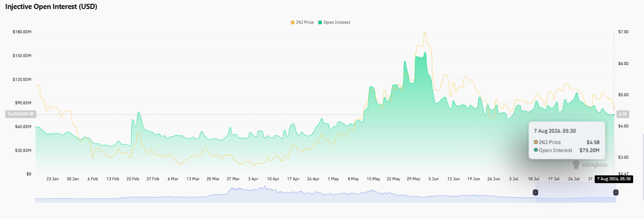Viewport: 644px width, 219px height.
Task: Click the '1 May' date axis label
Action: pyautogui.click(x=333, y=179)
